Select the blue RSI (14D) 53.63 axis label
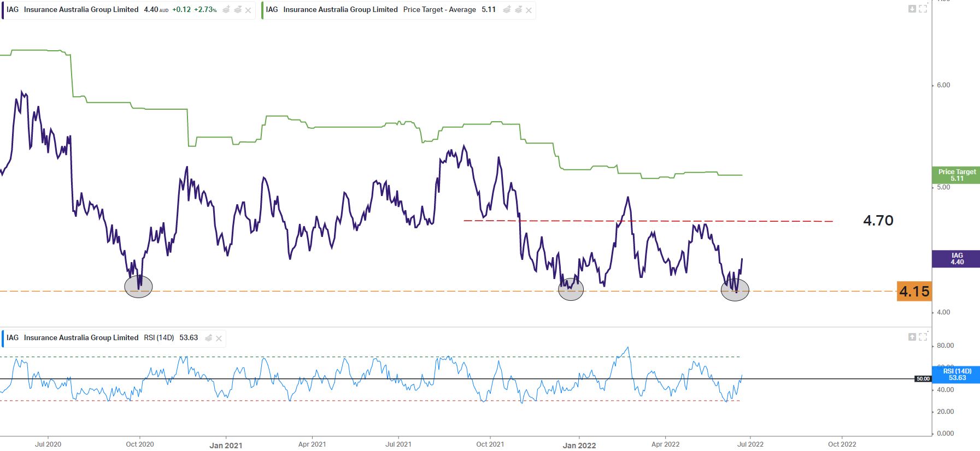Image resolution: width=980 pixels, height=451 pixels. coord(956,375)
